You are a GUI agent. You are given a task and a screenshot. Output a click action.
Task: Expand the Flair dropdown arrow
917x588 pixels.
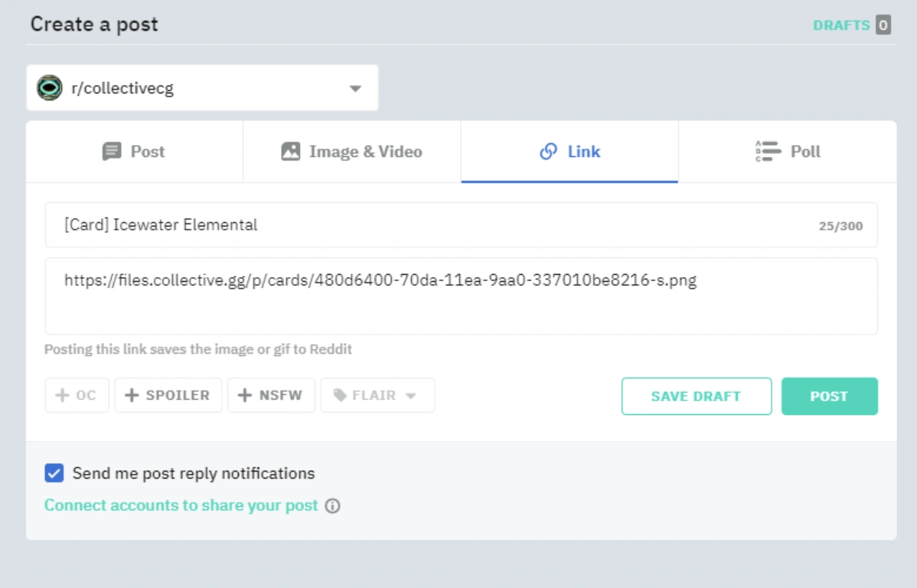410,396
